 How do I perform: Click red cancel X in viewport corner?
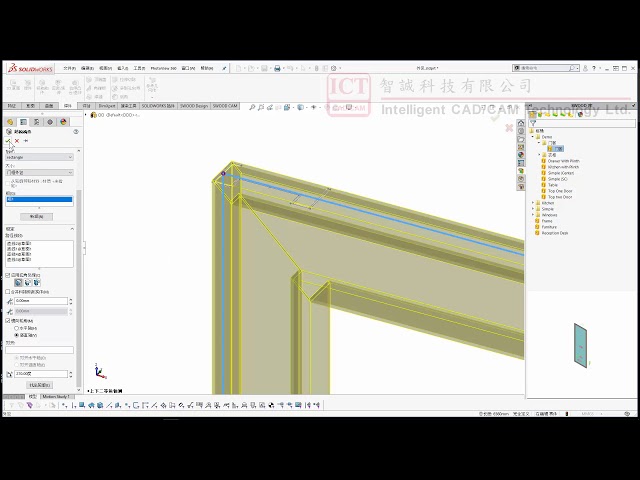(x=509, y=128)
